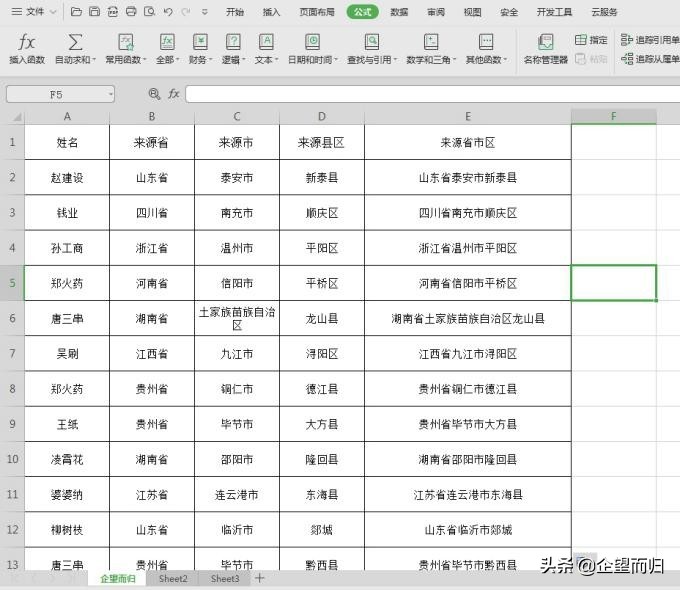Switch to the Sheet3 tab
The width and height of the screenshot is (680, 590).
(225, 579)
